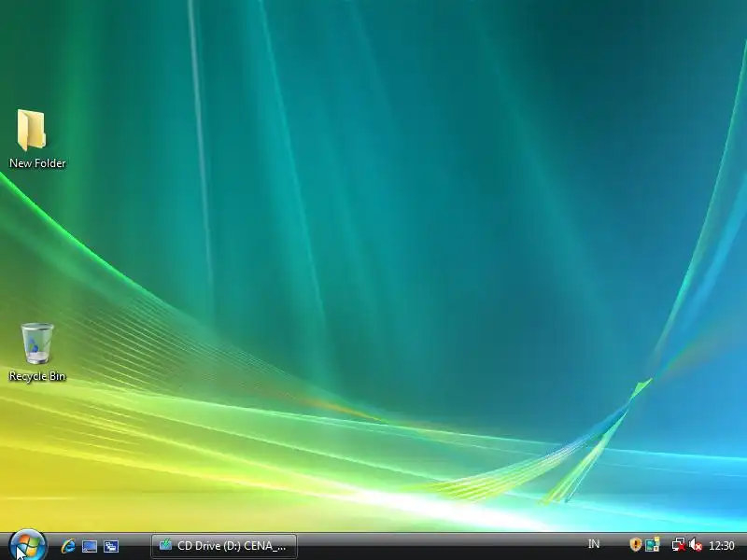
Task: Open the CD Drive (D:) CENA taskbar button
Action: tap(224, 546)
